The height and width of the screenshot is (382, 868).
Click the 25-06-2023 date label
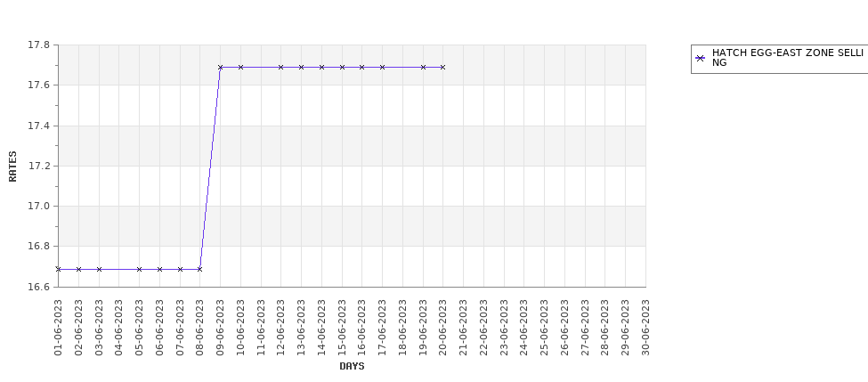pyautogui.click(x=544, y=327)
